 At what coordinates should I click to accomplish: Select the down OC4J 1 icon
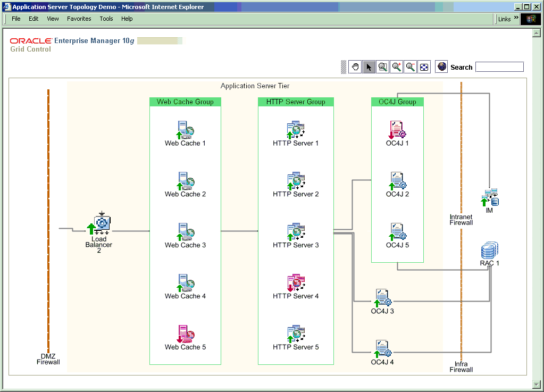point(397,130)
